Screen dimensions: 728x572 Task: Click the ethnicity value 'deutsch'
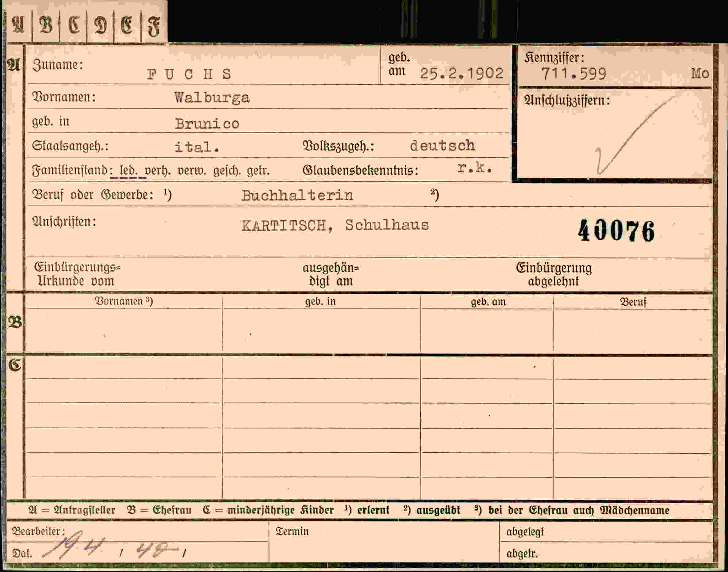(x=442, y=146)
